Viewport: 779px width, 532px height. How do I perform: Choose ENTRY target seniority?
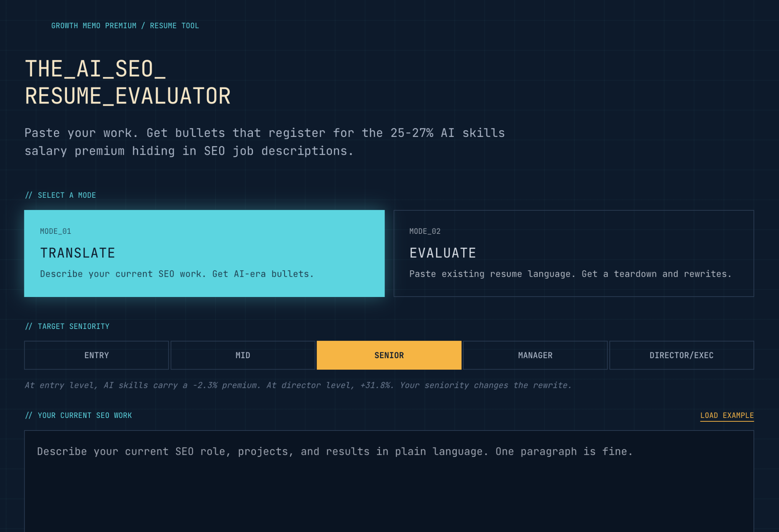click(x=96, y=355)
